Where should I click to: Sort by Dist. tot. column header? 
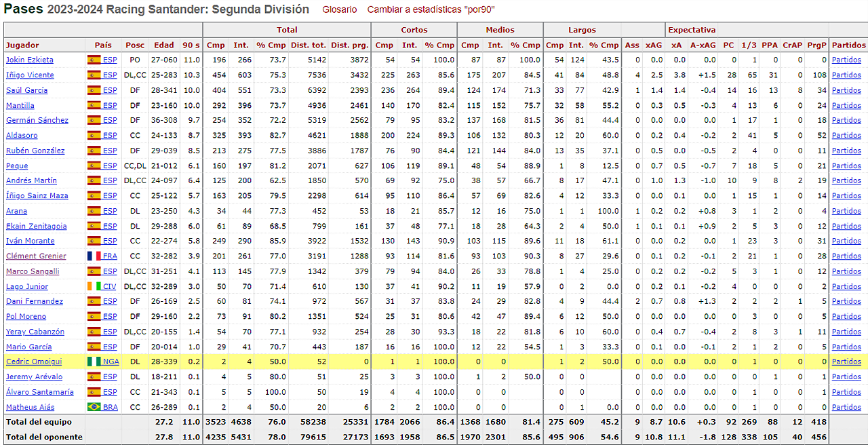(309, 45)
